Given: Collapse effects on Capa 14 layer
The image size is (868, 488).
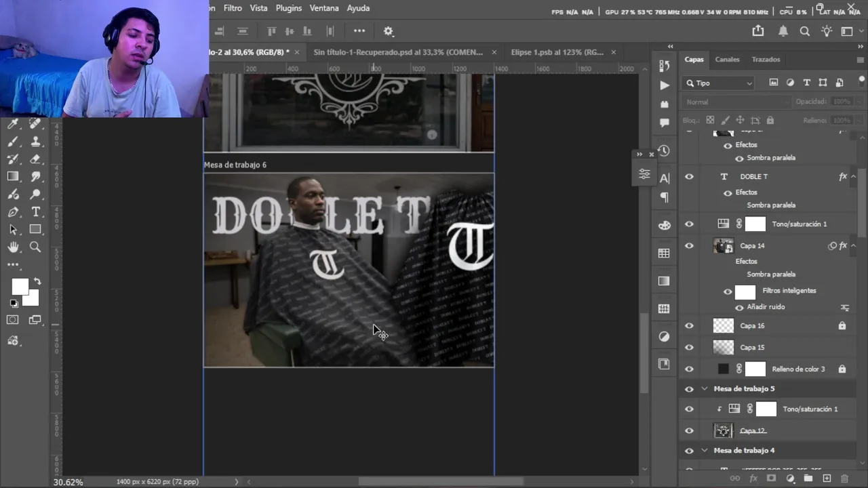Looking at the screenshot, I should click(853, 246).
